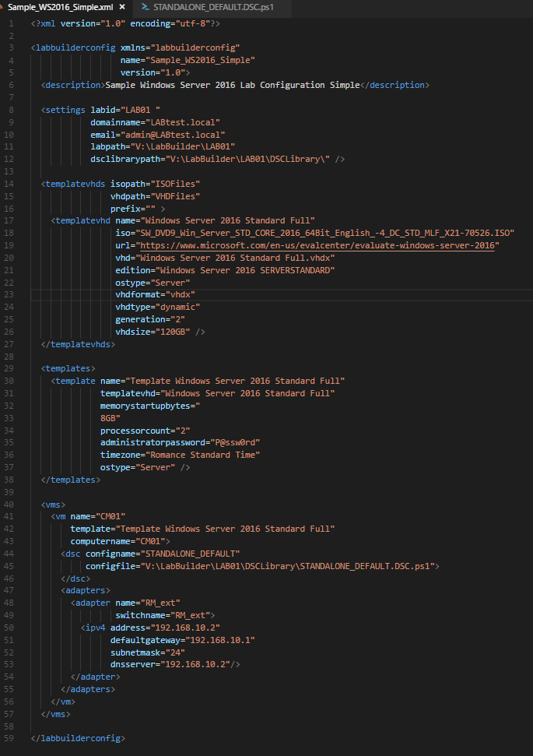Open the STANDALONE_DEFAULT.DSC.ps1 tab
Screen dimensions: 533x756
click(x=213, y=7)
